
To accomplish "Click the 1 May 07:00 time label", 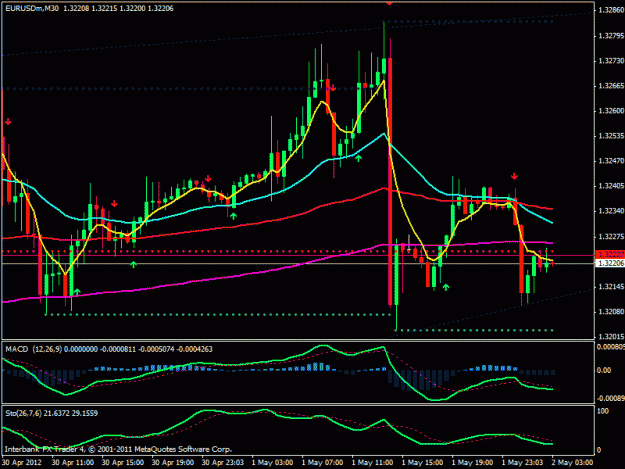I will [x=322, y=463].
